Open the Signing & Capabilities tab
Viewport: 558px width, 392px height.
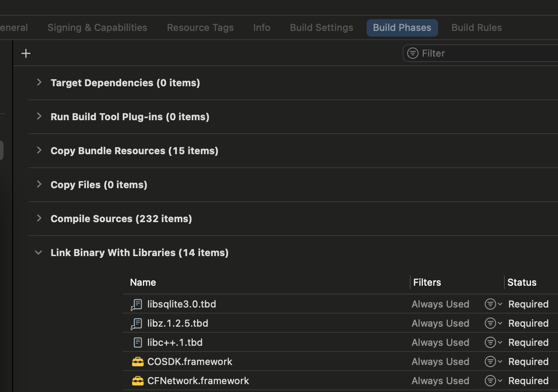point(97,27)
